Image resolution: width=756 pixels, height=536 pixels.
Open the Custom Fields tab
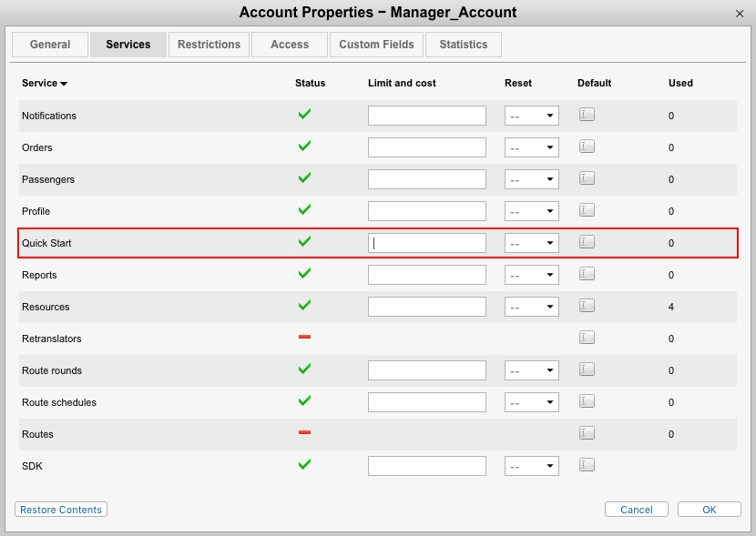(376, 45)
